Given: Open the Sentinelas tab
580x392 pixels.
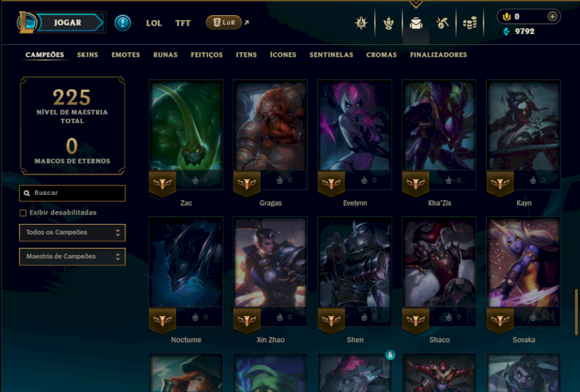Looking at the screenshot, I should pos(331,55).
